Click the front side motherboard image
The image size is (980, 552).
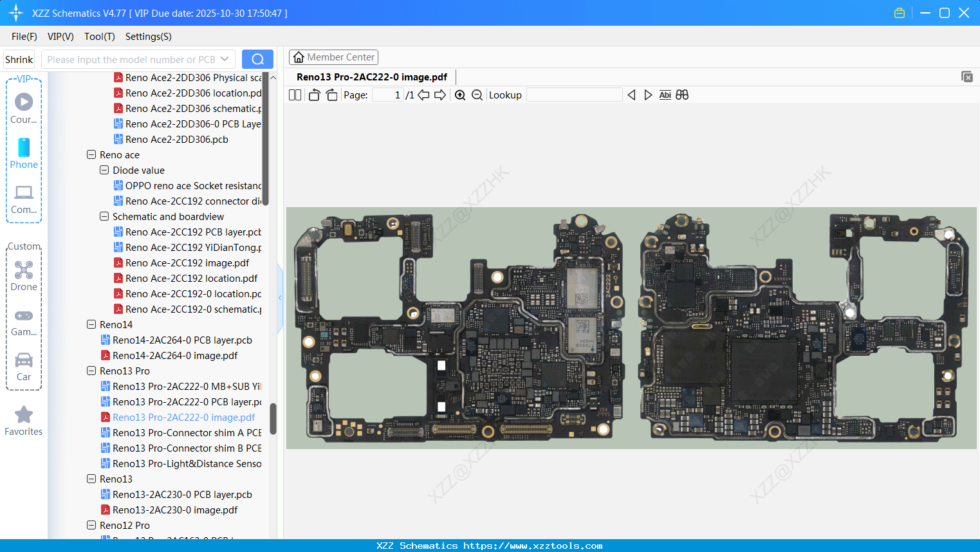tap(459, 327)
